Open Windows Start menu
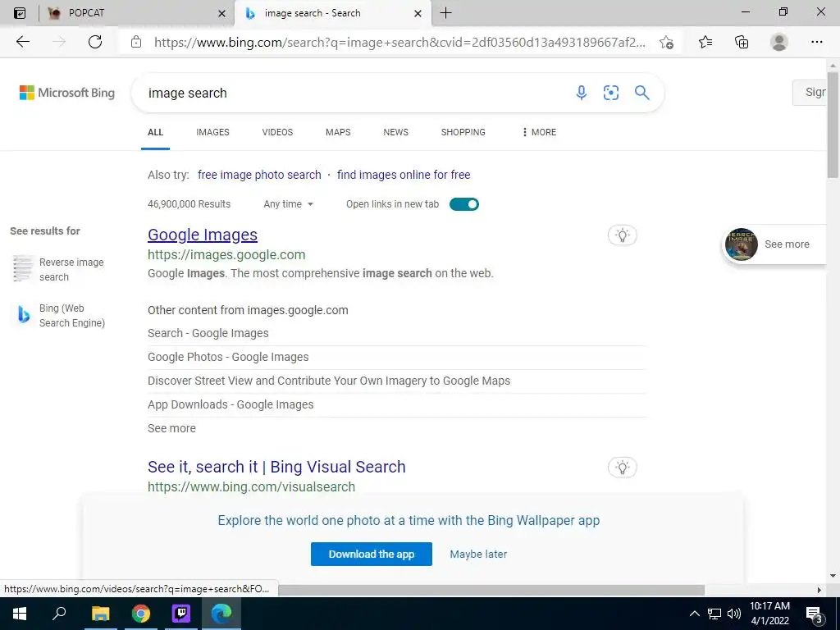This screenshot has height=630, width=840. click(x=20, y=614)
